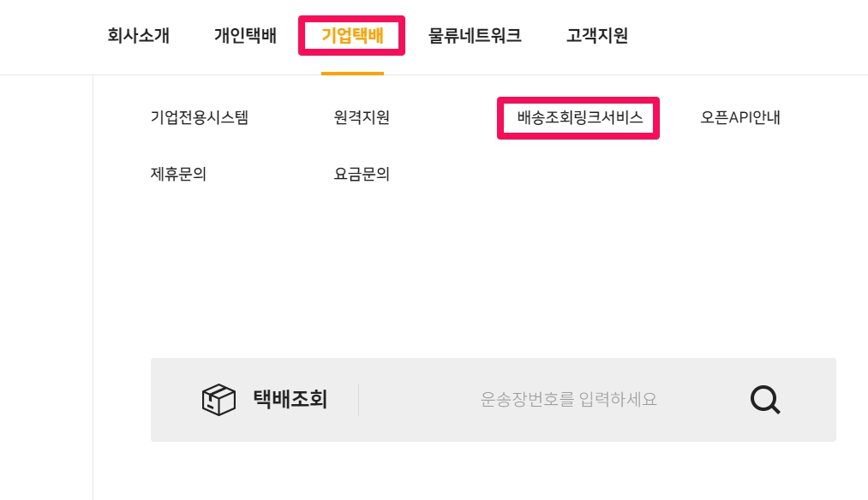
Task: Click the gray parcel tracking search bar
Action: [493, 399]
